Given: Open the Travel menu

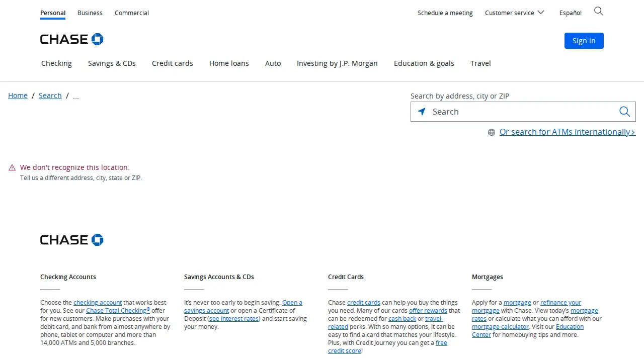Looking at the screenshot, I should [x=480, y=63].
